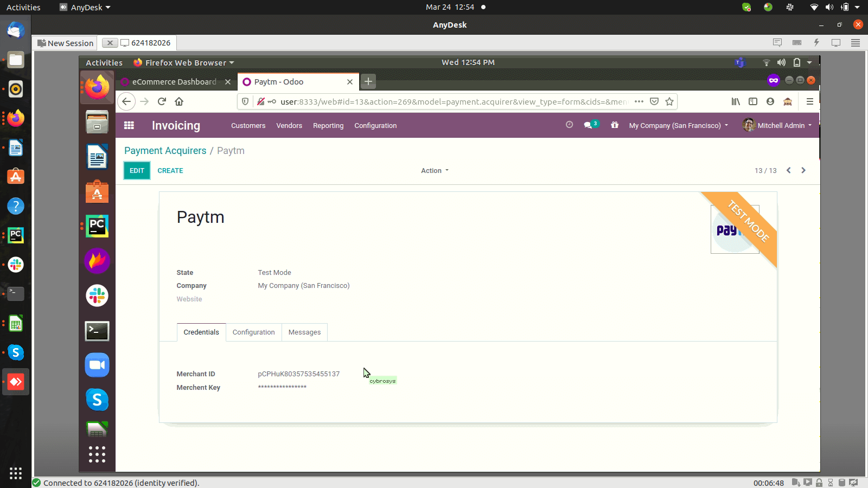Expand AnyDesk app menu in top bar
Image resolution: width=868 pixels, height=488 pixels.
(85, 7)
